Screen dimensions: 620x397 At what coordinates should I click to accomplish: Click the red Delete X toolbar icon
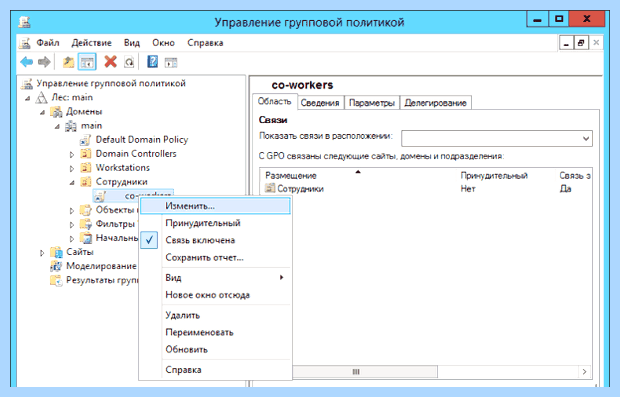point(110,62)
